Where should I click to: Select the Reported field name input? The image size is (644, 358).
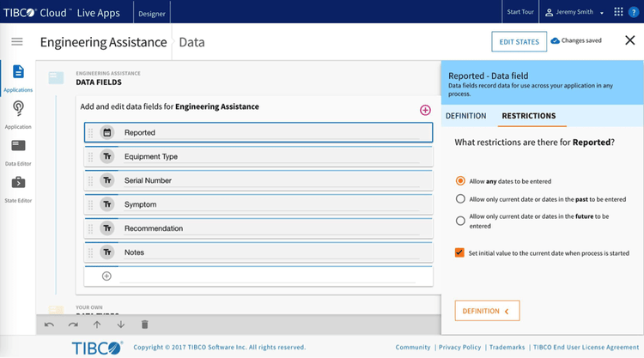click(x=271, y=132)
